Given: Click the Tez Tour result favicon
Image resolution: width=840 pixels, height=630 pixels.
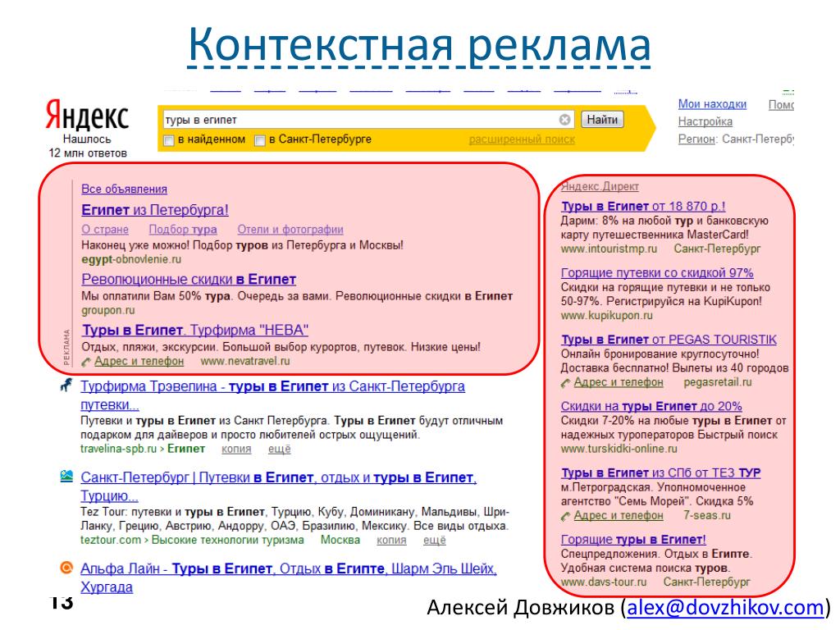Looking at the screenshot, I should tap(66, 476).
